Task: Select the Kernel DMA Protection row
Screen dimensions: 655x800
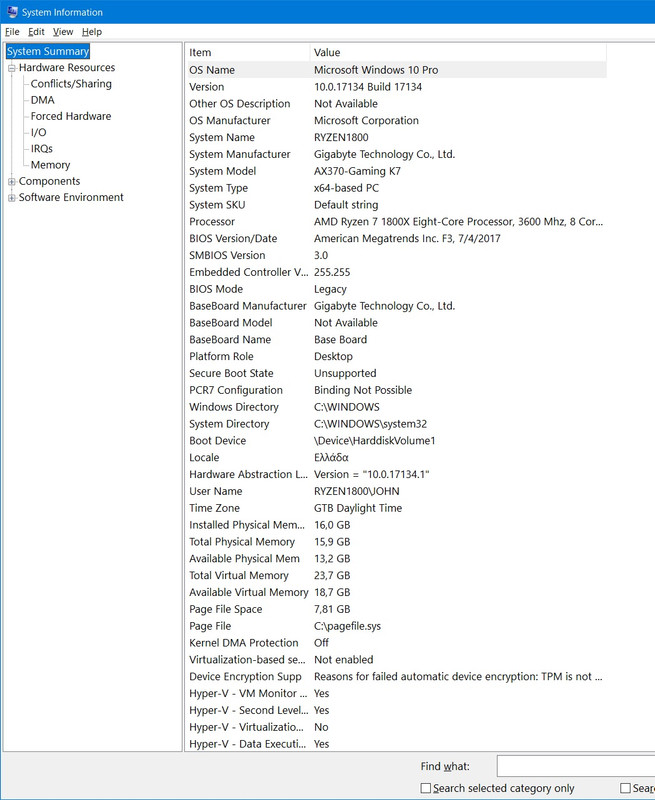Action: [x=397, y=642]
